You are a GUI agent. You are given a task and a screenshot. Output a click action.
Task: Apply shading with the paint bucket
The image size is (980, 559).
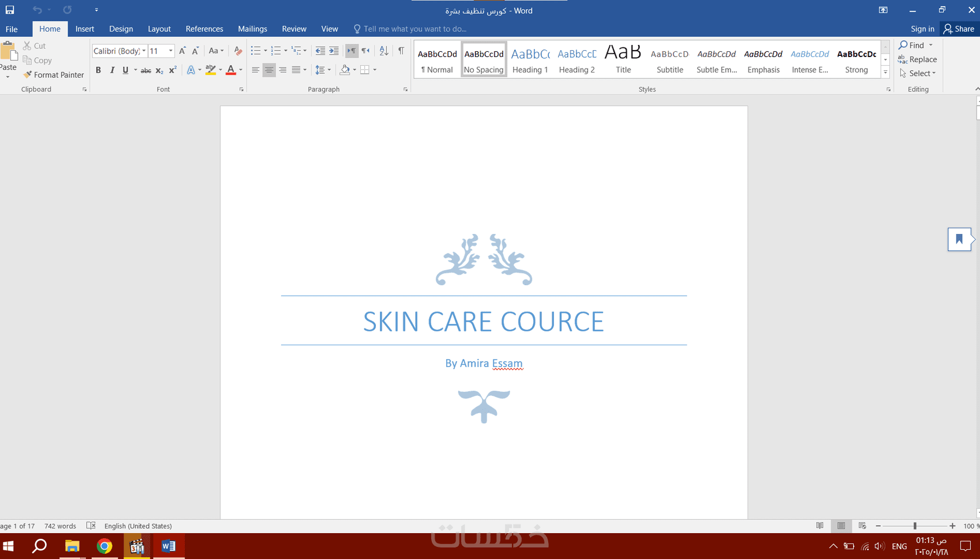click(x=345, y=70)
